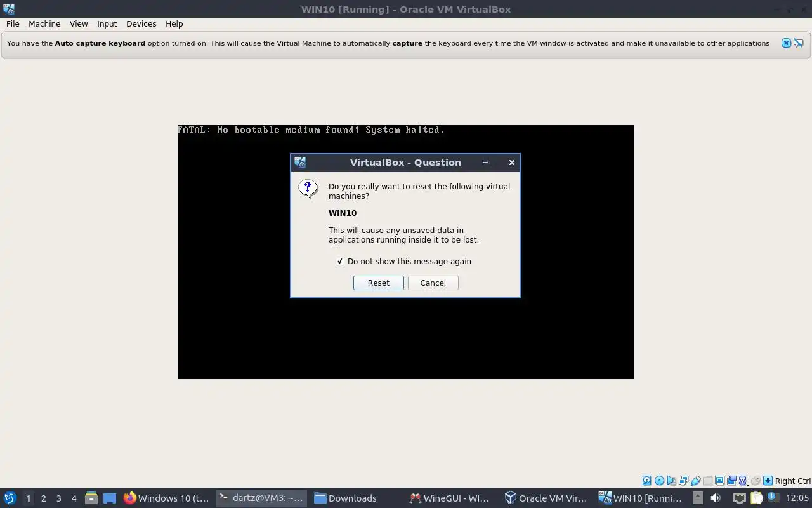Confirm with the Reset button

(379, 283)
